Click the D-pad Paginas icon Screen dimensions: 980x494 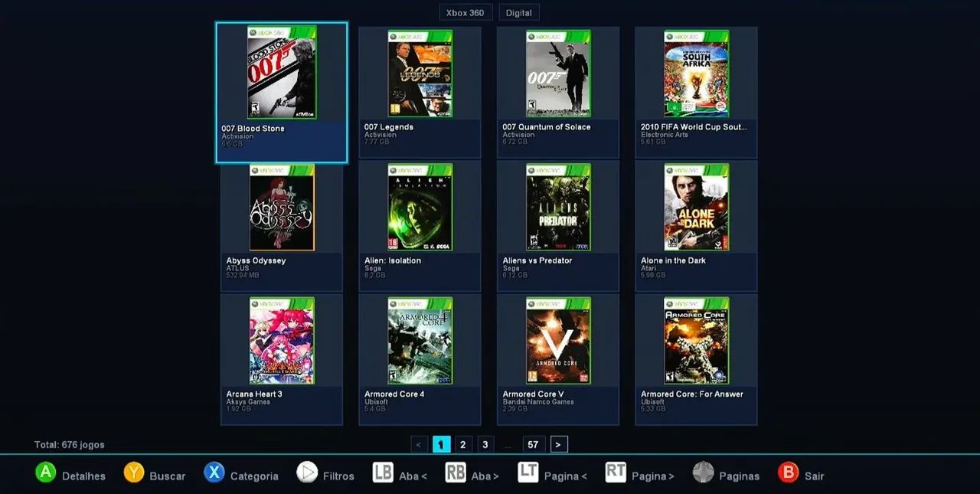(703, 473)
